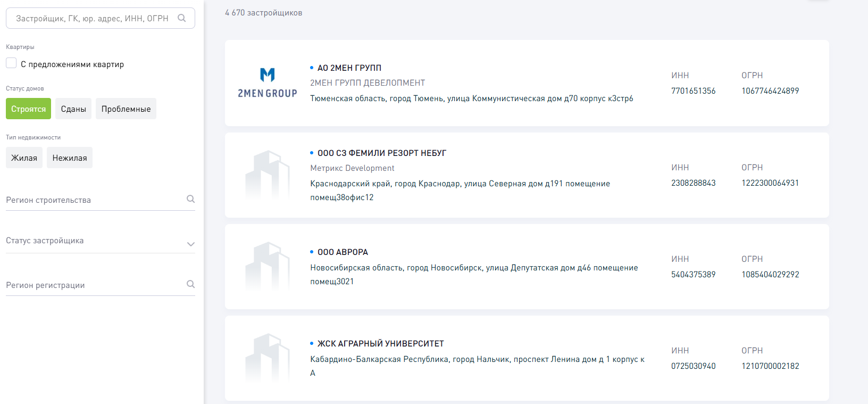The image size is (868, 404).
Task: Click the OGRN value 1085404029292
Action: tap(770, 275)
